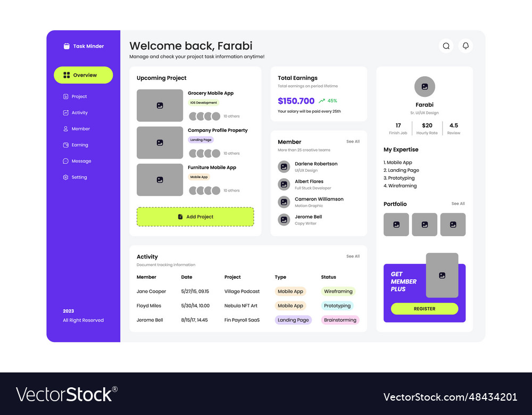View all portfolio via See All

pyautogui.click(x=458, y=204)
